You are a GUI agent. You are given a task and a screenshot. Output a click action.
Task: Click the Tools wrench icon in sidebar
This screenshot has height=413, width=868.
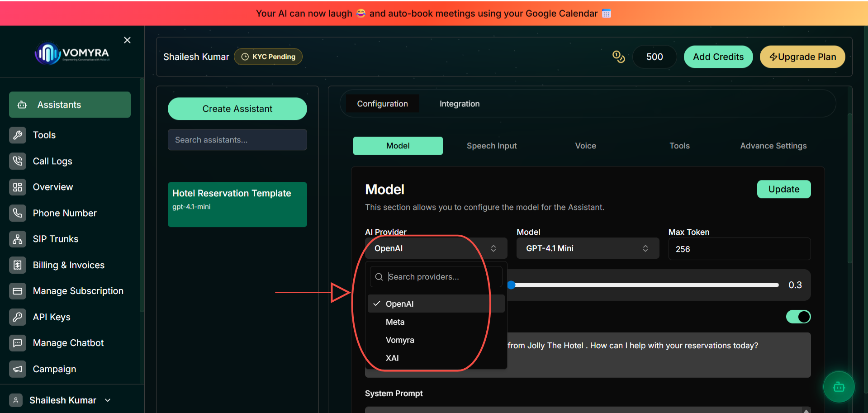coord(18,135)
